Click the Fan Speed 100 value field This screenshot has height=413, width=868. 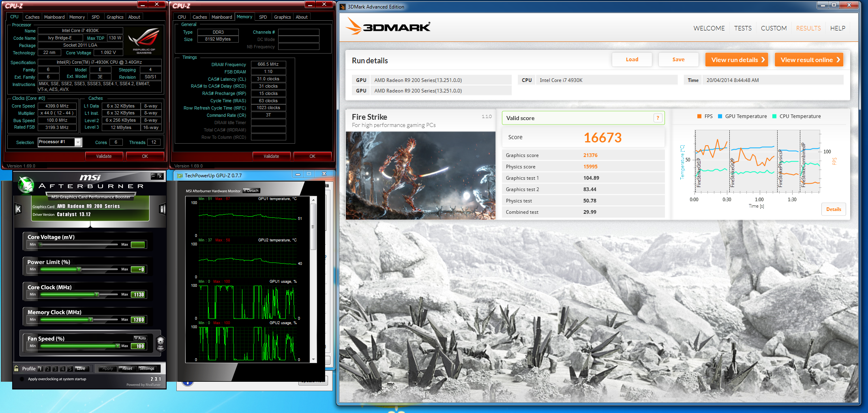[x=139, y=346]
